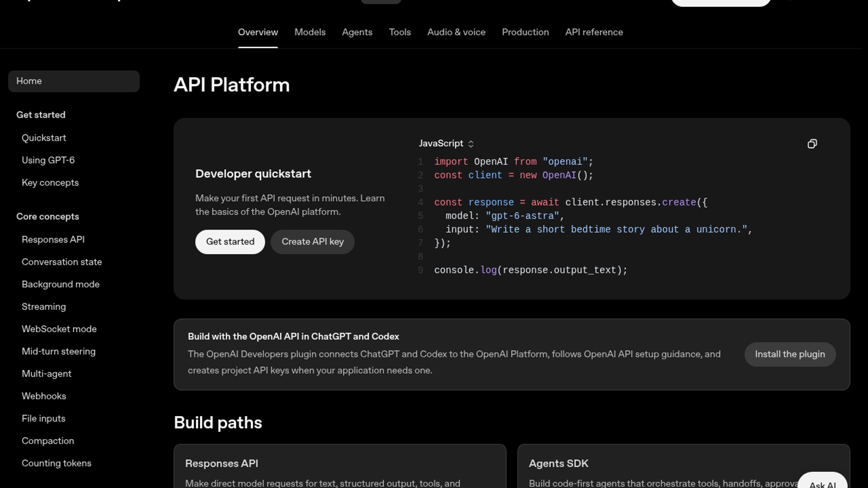This screenshot has height=488, width=868.
Task: Open the API reference tab
Action: pyautogui.click(x=594, y=32)
